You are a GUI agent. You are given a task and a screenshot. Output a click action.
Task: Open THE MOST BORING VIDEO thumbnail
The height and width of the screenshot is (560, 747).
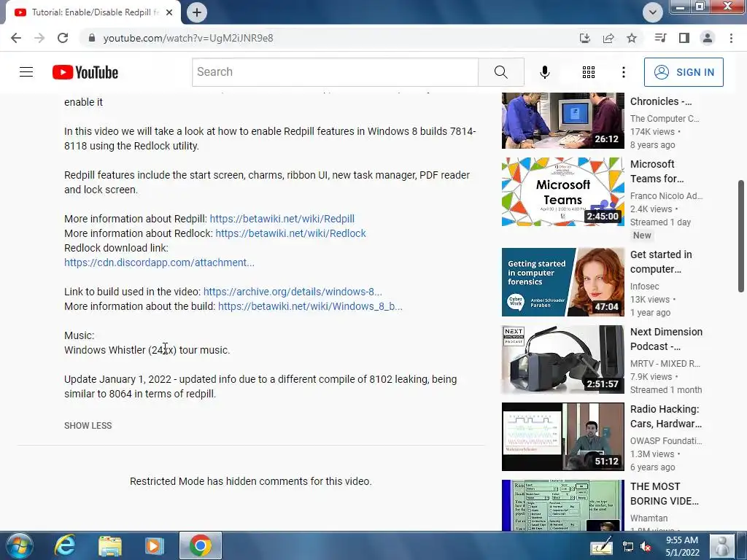tap(562, 505)
